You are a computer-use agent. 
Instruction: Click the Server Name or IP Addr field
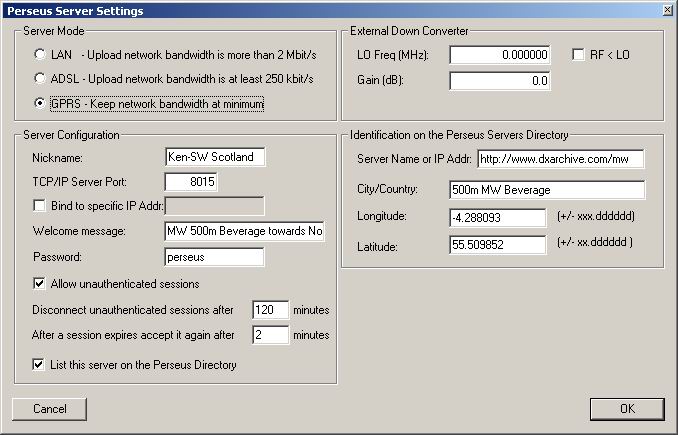[561, 159]
